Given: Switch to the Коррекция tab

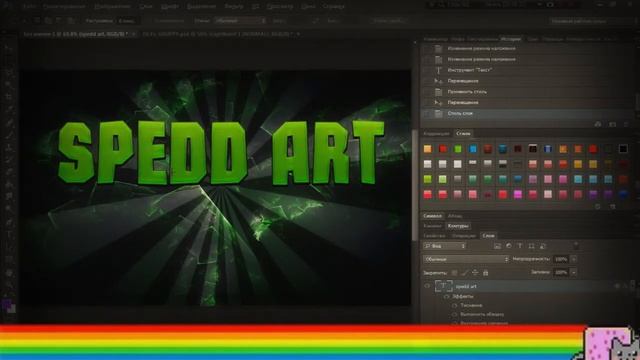Looking at the screenshot, I should pos(436,133).
